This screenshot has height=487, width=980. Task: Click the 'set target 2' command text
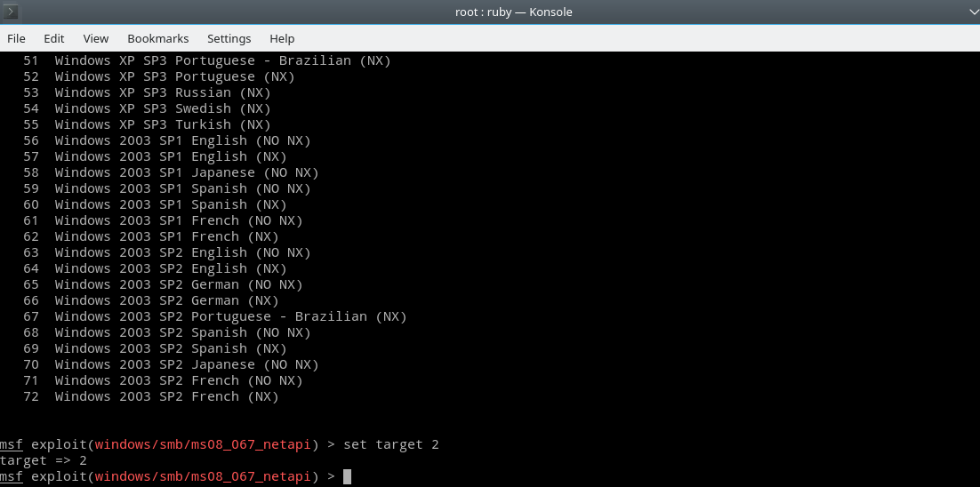coord(391,444)
